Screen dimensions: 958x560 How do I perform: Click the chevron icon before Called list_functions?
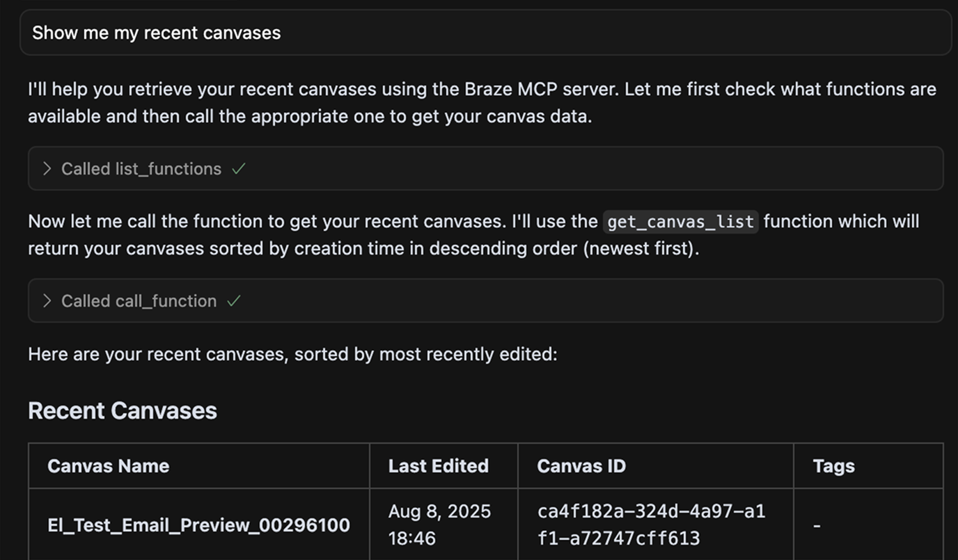[x=46, y=168]
